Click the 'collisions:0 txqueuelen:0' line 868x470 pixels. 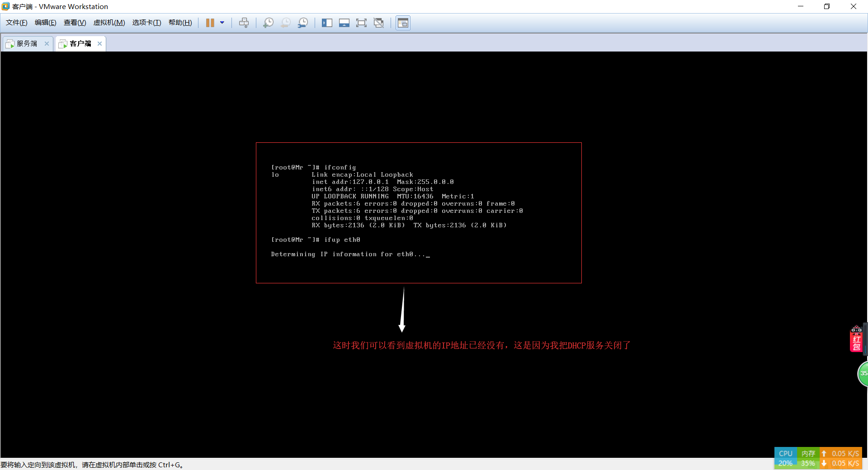(x=362, y=218)
